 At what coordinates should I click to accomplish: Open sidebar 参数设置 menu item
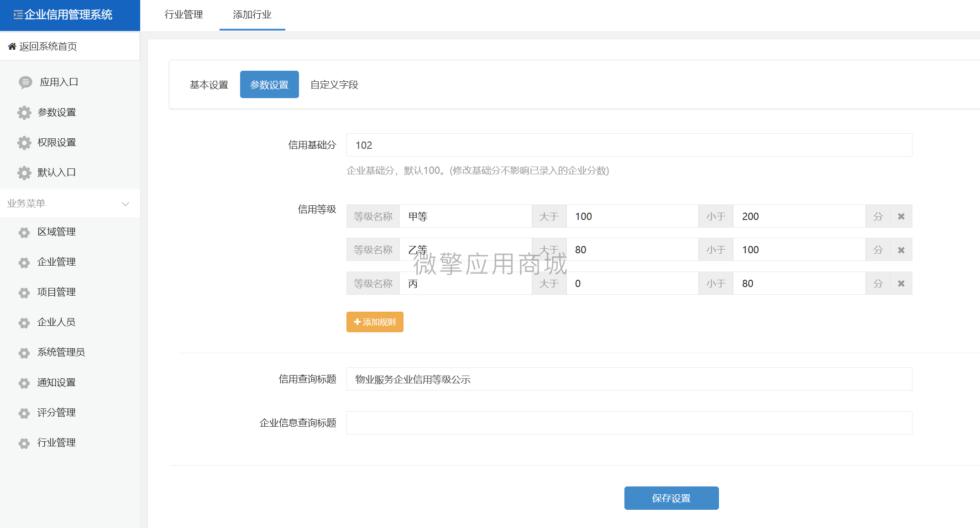tap(57, 112)
